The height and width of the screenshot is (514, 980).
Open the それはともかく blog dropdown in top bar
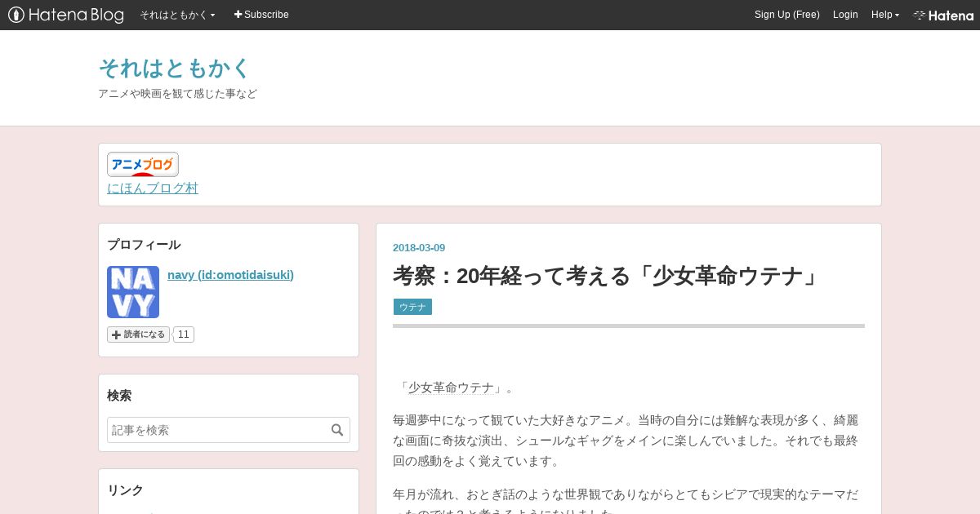(177, 15)
